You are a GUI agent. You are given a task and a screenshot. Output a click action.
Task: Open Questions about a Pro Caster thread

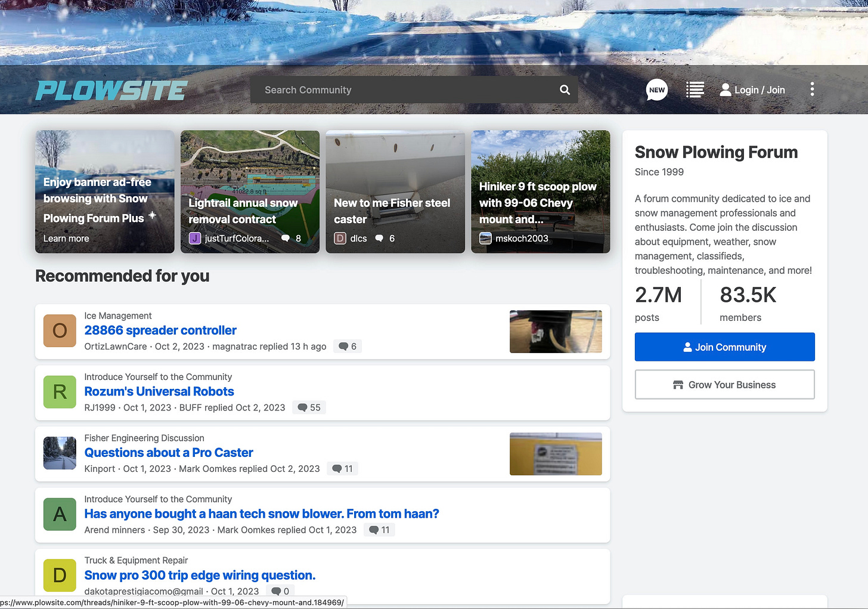click(x=169, y=453)
